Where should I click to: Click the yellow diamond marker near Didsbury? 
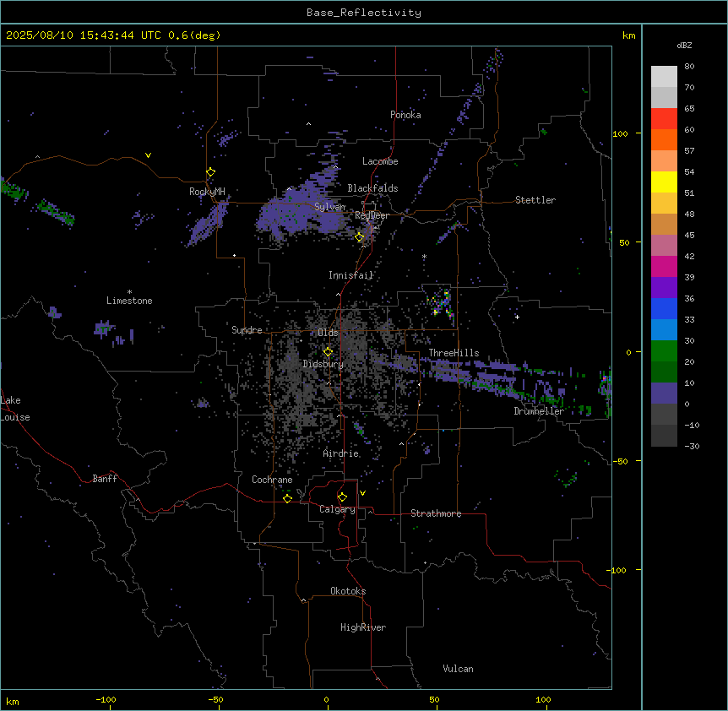(x=329, y=352)
